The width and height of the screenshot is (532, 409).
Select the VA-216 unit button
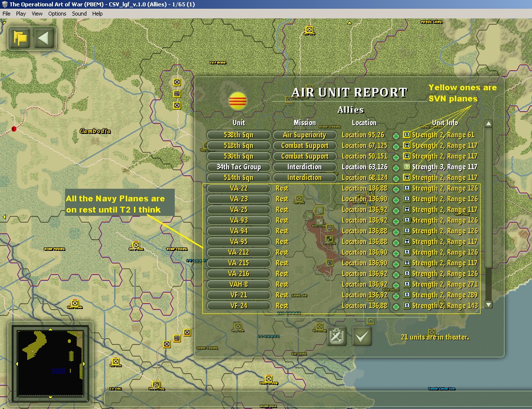[x=238, y=274]
